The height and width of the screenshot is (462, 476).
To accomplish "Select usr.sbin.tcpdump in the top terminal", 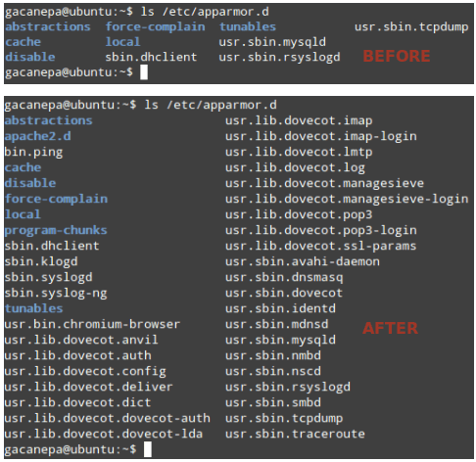I will tap(411, 27).
